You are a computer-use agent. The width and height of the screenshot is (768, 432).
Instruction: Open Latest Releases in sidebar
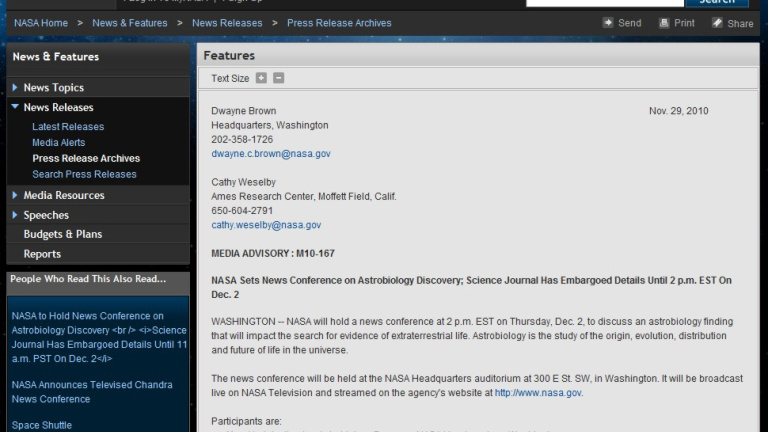point(68,127)
